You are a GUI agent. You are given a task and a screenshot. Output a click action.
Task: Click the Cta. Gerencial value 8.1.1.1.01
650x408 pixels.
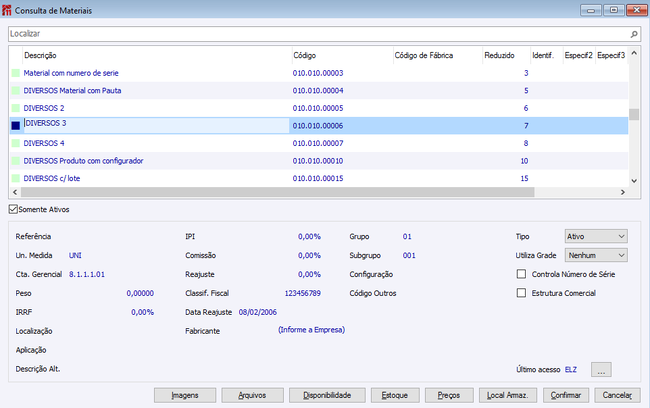point(87,274)
